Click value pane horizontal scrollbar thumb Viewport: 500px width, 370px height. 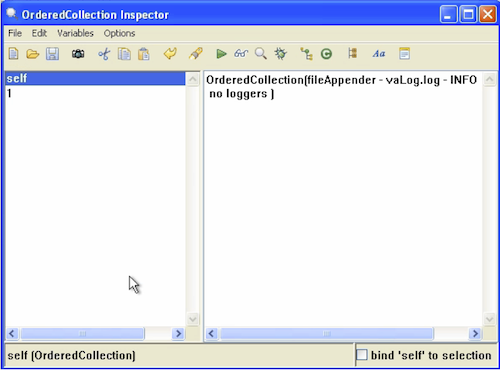[x=327, y=333]
